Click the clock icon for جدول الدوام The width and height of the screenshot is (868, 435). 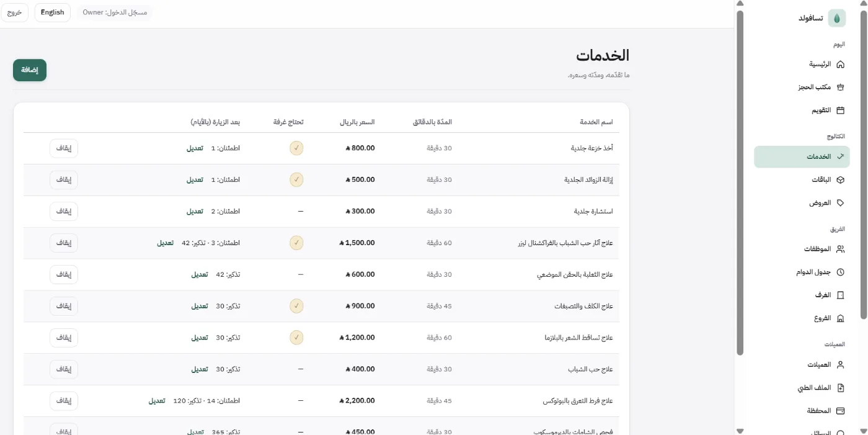841,272
